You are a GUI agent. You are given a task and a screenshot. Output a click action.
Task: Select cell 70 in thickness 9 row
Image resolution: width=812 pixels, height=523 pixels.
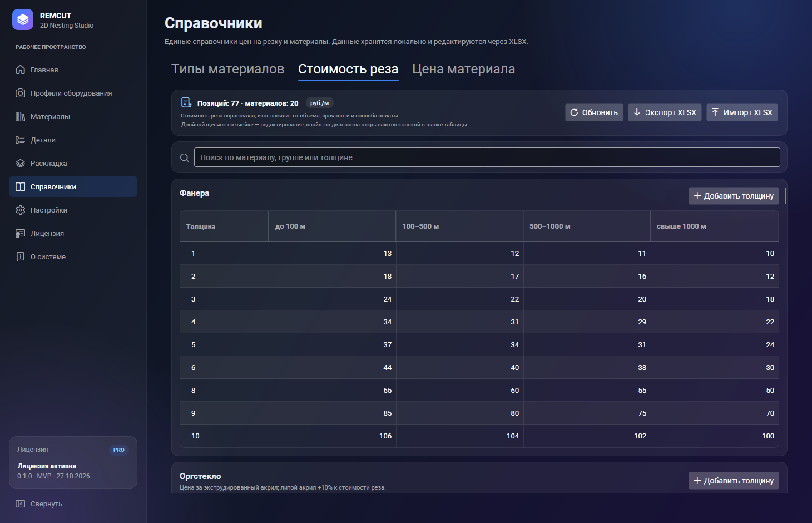tap(715, 413)
